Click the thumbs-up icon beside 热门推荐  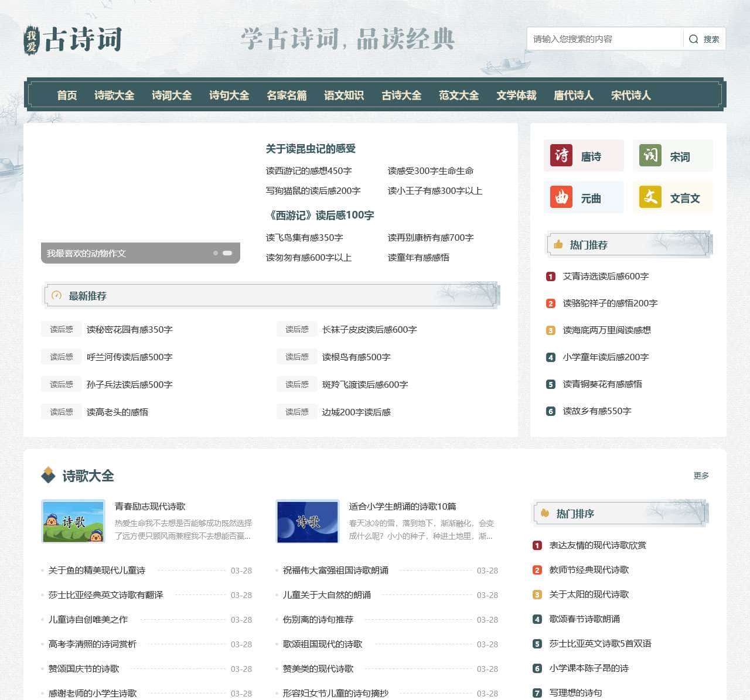click(x=558, y=245)
